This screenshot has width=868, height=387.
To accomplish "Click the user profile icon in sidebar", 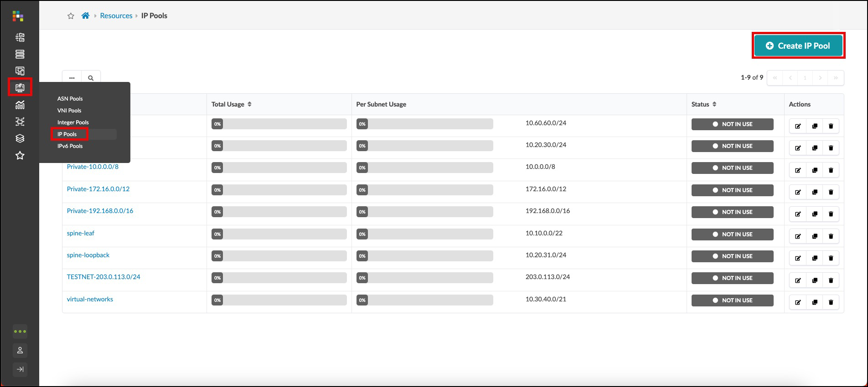I will (x=20, y=351).
